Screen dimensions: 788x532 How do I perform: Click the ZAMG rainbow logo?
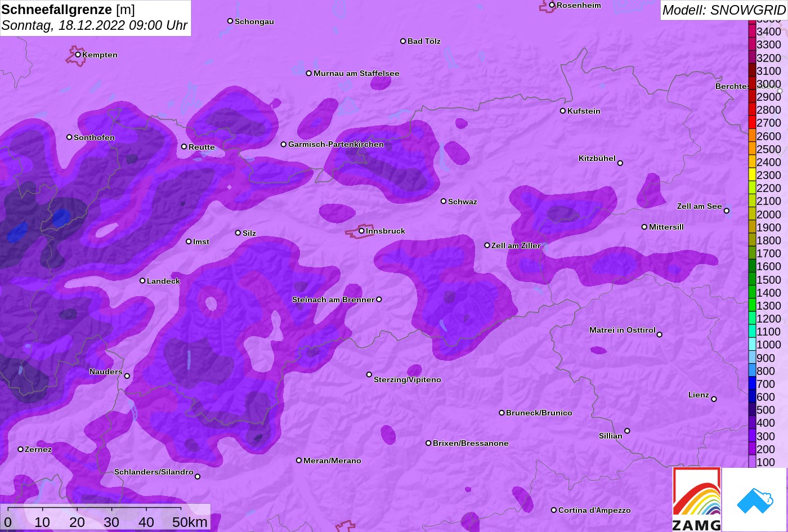(x=697, y=499)
